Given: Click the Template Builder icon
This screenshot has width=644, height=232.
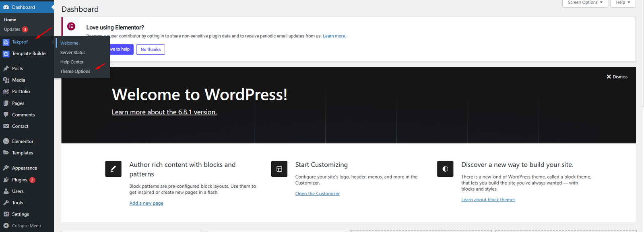Looking at the screenshot, I should (6, 53).
